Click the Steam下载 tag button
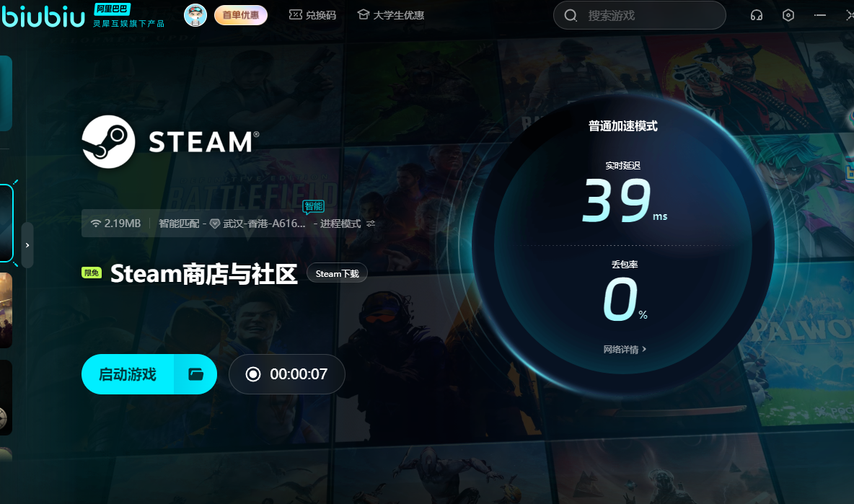Screen dimensions: 854x504 click(337, 273)
